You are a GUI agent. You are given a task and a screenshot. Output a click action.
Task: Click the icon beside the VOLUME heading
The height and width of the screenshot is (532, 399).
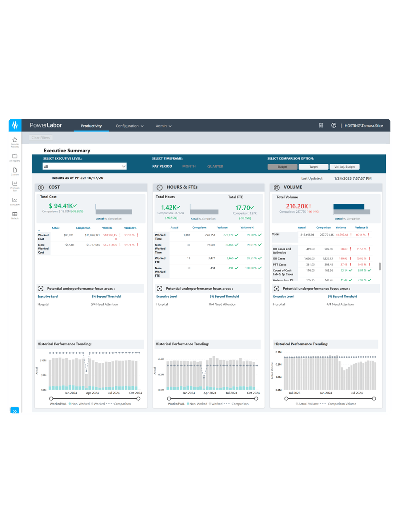(x=276, y=187)
